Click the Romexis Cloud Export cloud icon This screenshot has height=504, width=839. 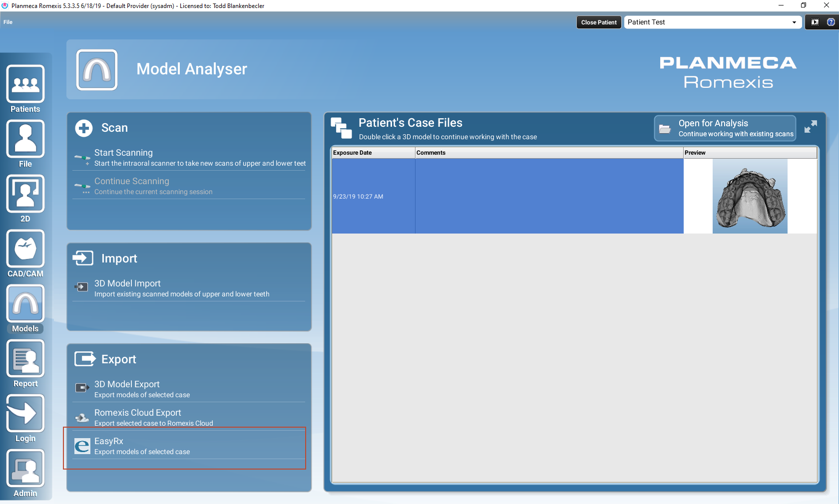pos(82,417)
